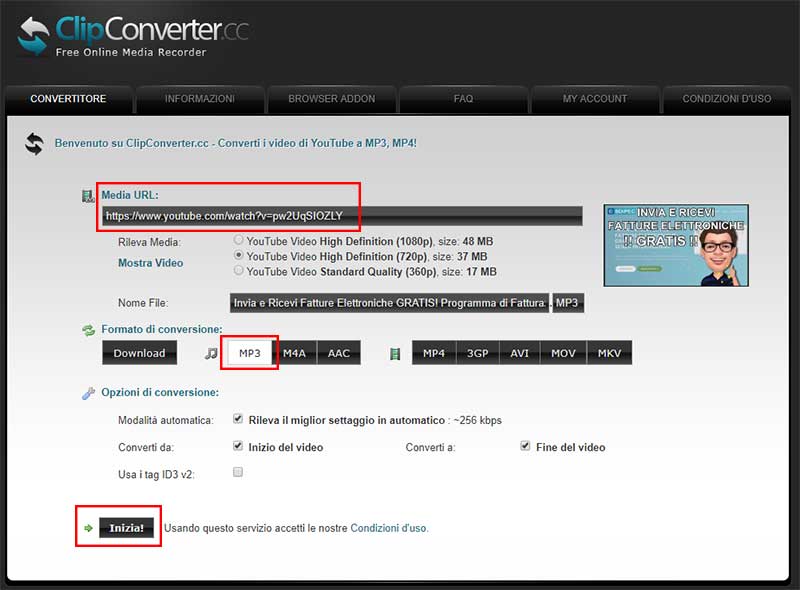Enable Usa i tag ID3 v2 checkbox
Screen dimensions: 800x590
pos(238,472)
